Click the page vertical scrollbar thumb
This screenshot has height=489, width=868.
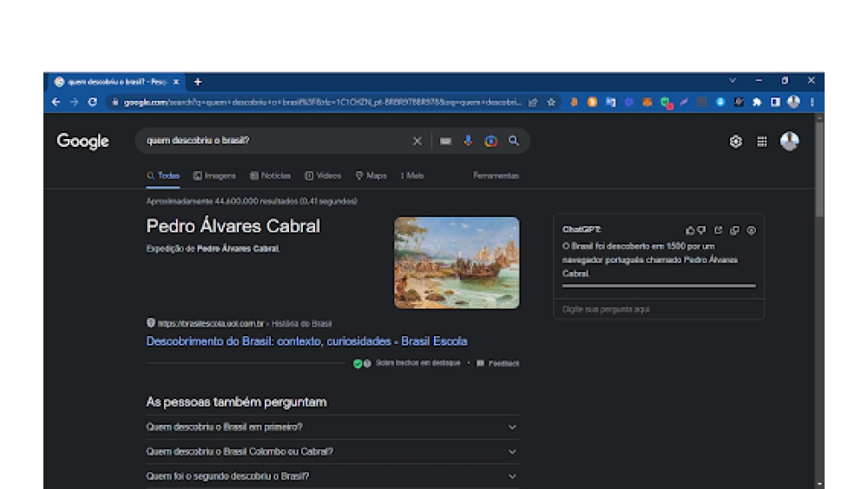click(819, 169)
